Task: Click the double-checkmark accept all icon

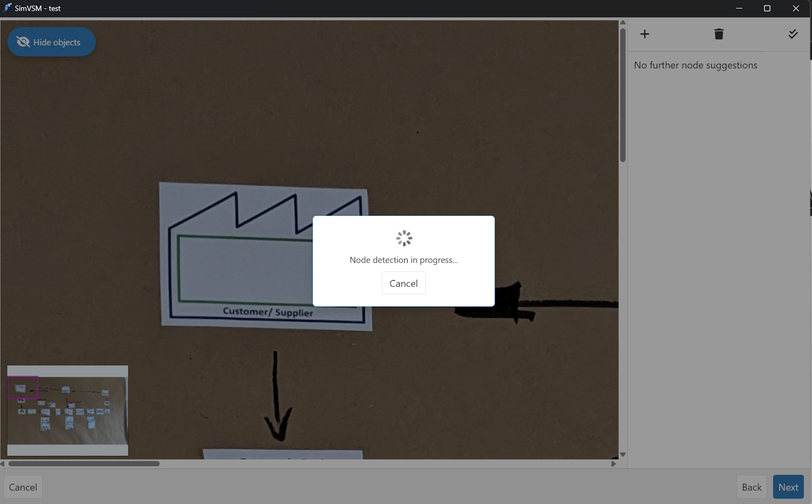Action: tap(793, 34)
